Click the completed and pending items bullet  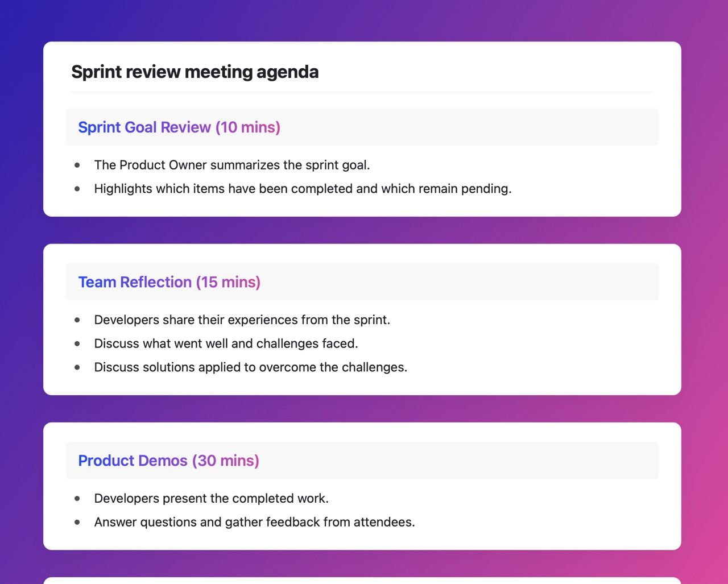coord(303,188)
